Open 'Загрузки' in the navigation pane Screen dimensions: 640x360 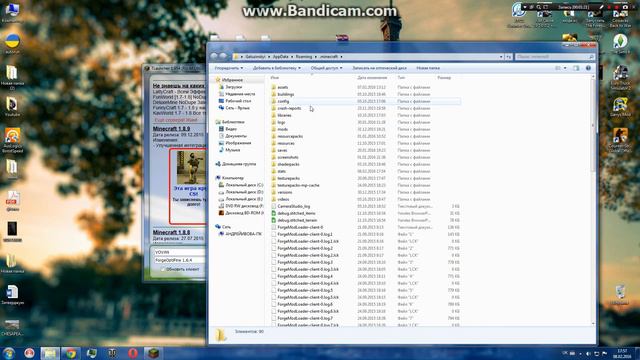[233, 87]
